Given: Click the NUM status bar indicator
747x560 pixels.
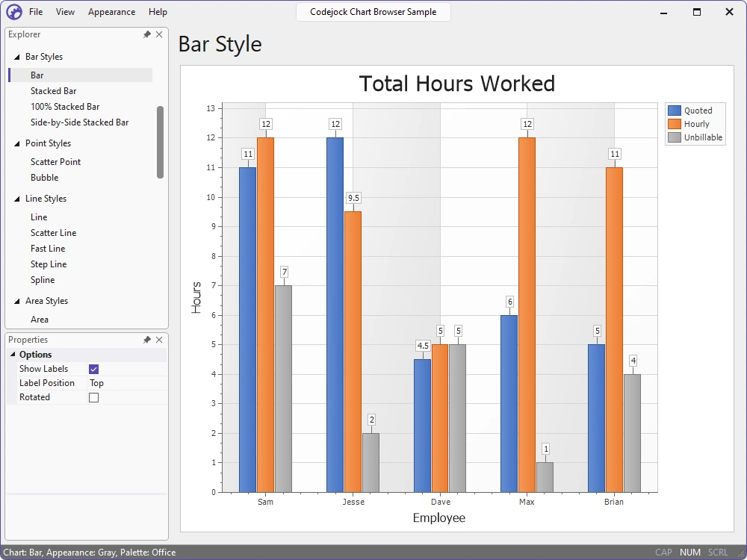Looking at the screenshot, I should click(689, 553).
